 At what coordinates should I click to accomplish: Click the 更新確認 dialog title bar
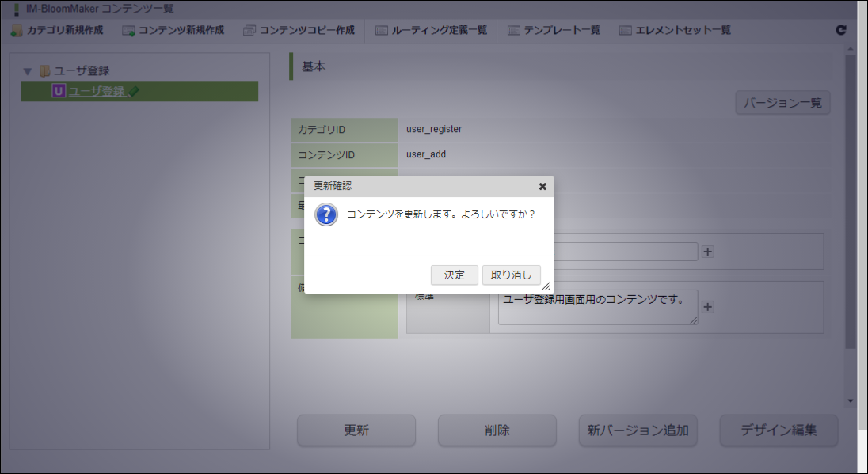click(429, 187)
